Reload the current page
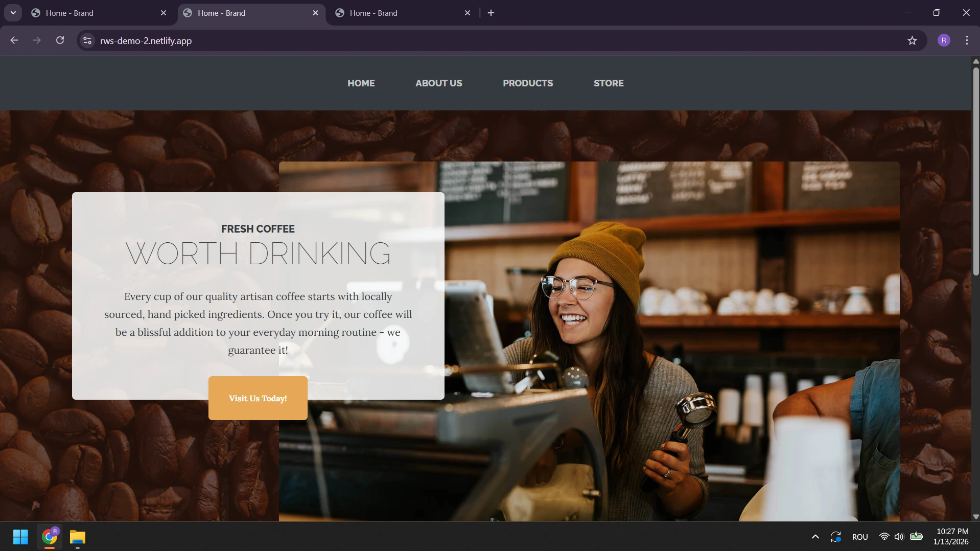The height and width of the screenshot is (551, 980). tap(60, 40)
